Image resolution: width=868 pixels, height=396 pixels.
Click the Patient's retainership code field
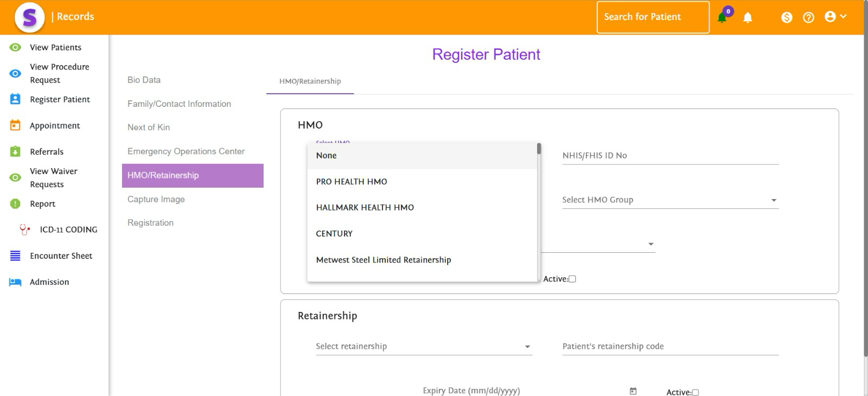(670, 347)
